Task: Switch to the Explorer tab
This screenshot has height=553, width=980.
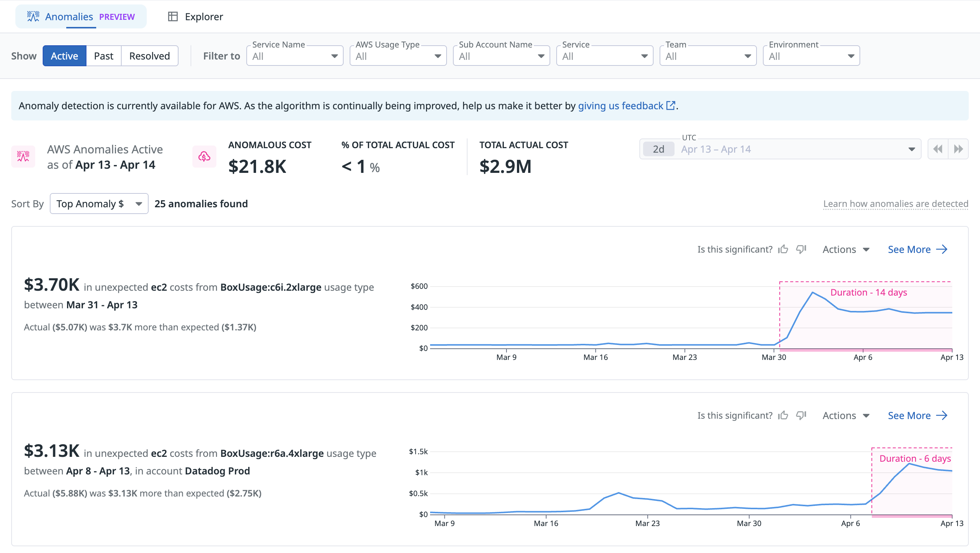Action: coord(195,17)
